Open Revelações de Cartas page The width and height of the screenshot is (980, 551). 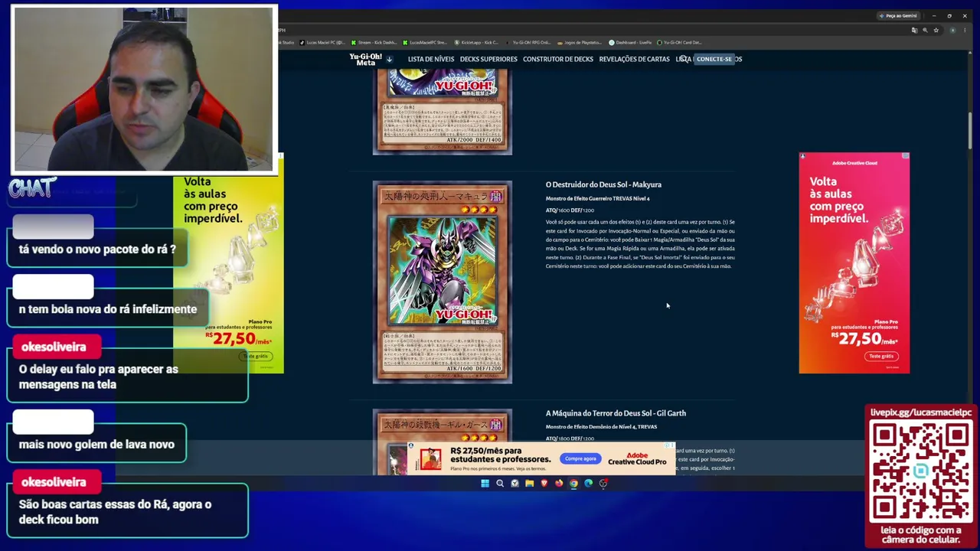[634, 59]
